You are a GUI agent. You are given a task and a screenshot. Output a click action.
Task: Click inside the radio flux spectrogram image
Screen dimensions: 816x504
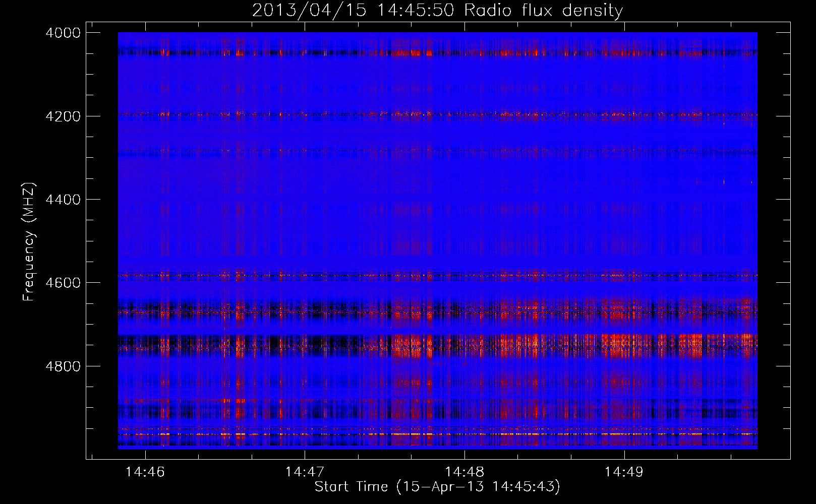(x=438, y=240)
